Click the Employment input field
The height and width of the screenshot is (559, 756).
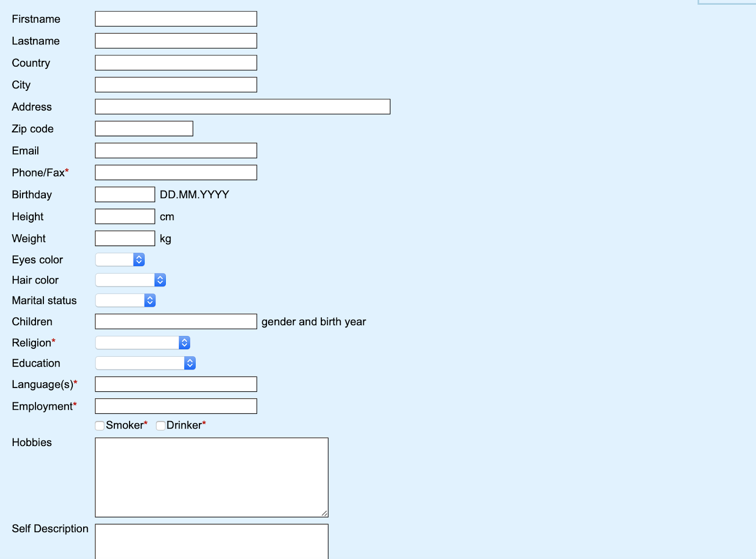176,406
